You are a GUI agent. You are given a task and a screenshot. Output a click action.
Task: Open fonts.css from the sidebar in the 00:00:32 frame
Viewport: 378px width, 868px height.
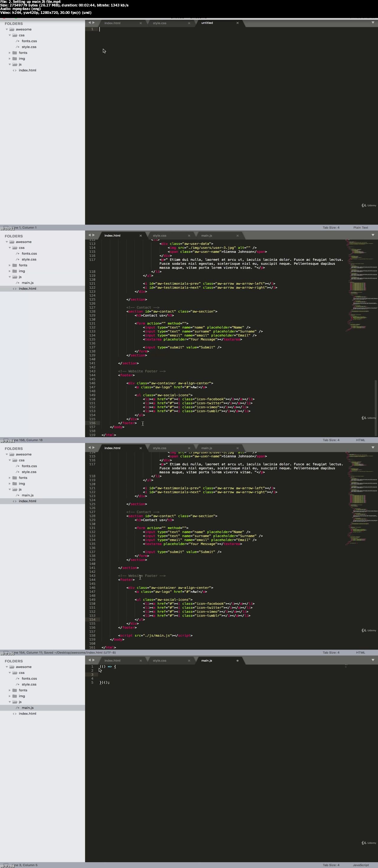pyautogui.click(x=29, y=41)
